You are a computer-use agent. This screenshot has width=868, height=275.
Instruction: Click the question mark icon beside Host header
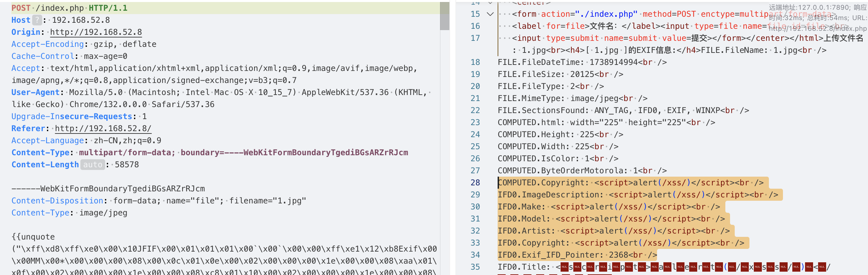37,20
